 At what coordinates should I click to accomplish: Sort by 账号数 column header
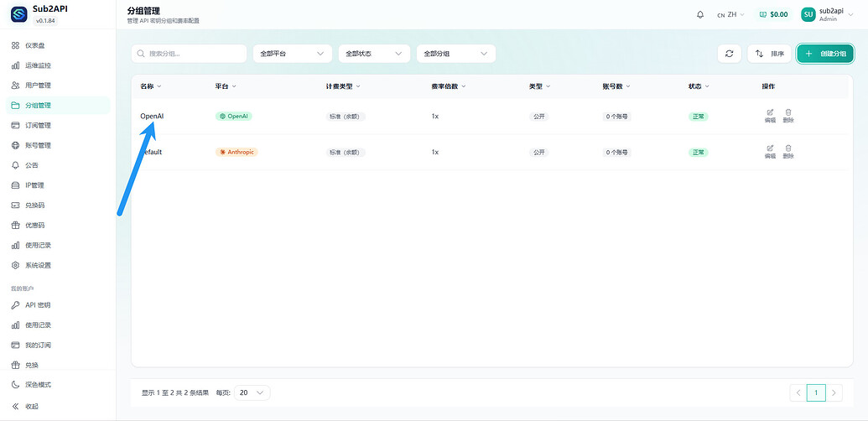tap(616, 86)
